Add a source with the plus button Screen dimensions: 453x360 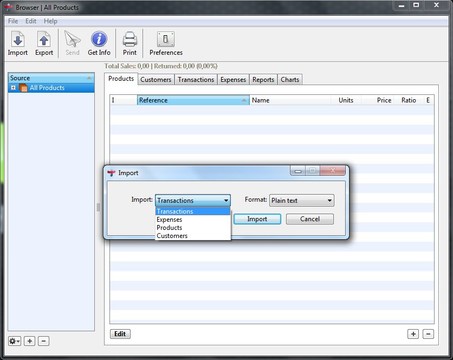30,341
